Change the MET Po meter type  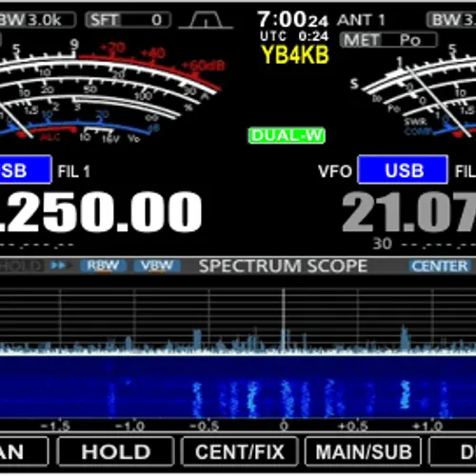(388, 40)
